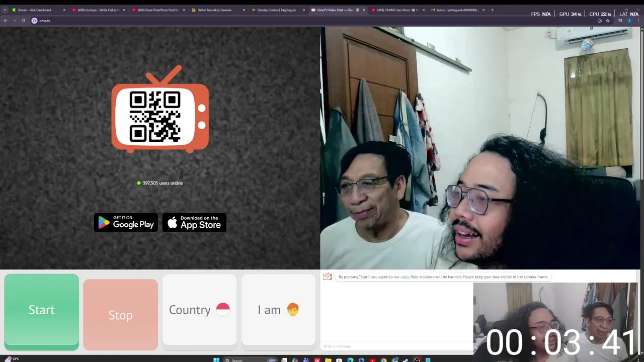Click the Download on the App Store badge
Viewport: 644px width, 362px height.
tap(194, 223)
